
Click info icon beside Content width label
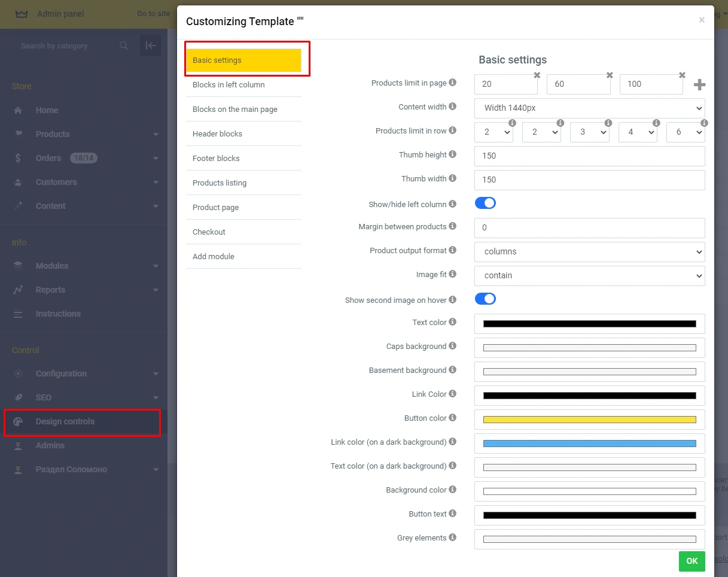pos(452,107)
